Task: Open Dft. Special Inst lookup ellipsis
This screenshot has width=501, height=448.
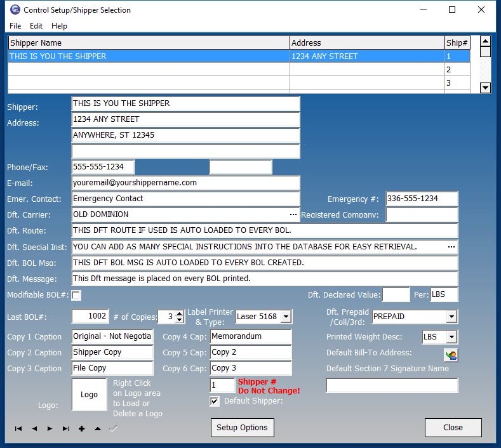Action: click(451, 247)
